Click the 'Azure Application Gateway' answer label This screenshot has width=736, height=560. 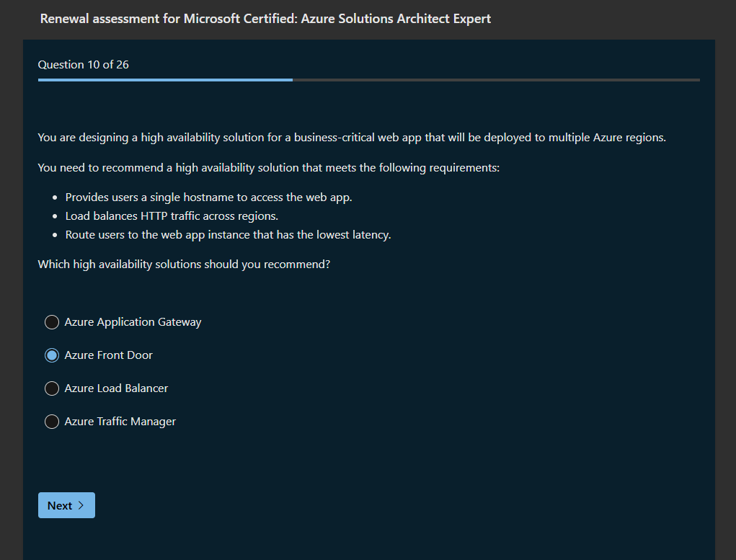133,322
